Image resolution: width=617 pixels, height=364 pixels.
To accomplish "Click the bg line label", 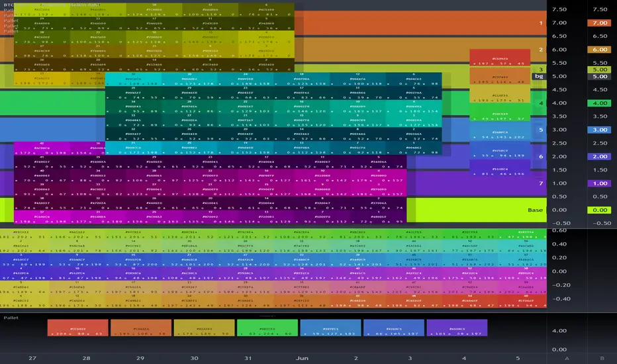I will (x=539, y=76).
